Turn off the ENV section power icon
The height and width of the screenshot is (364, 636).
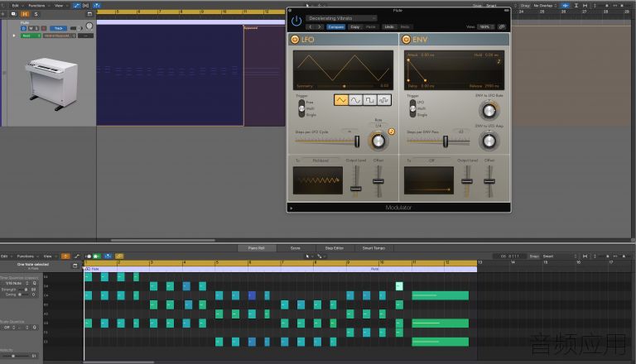(406, 40)
